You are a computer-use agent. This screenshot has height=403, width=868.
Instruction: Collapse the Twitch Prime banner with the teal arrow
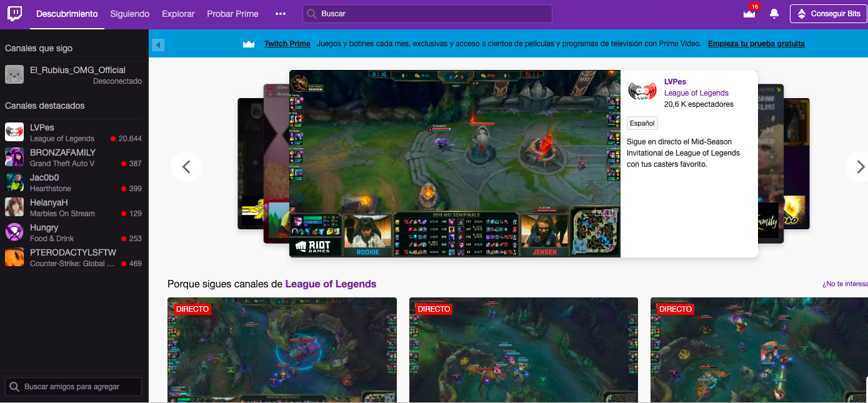(157, 44)
